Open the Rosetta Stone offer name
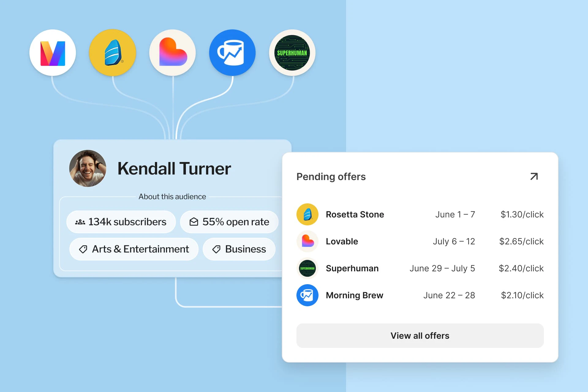Image resolution: width=588 pixels, height=392 pixels. click(355, 214)
